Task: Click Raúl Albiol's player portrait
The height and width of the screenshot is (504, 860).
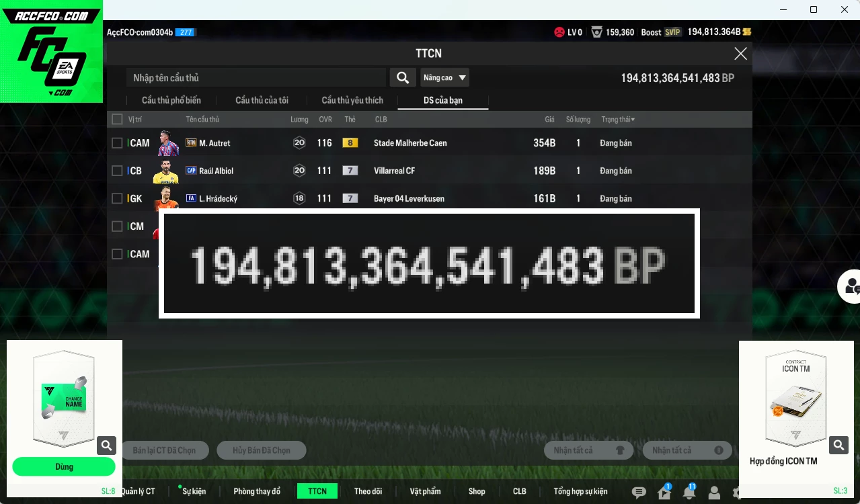Action: pyautogui.click(x=166, y=171)
